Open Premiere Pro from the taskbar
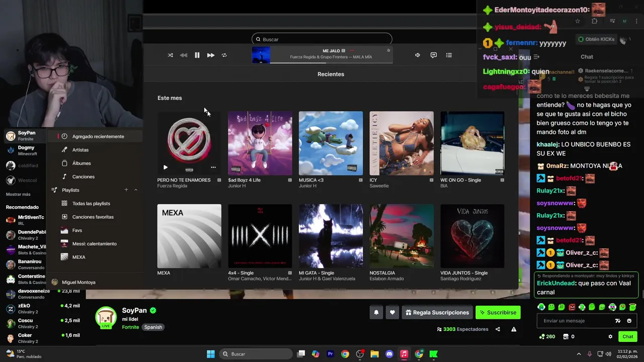 click(x=331, y=354)
